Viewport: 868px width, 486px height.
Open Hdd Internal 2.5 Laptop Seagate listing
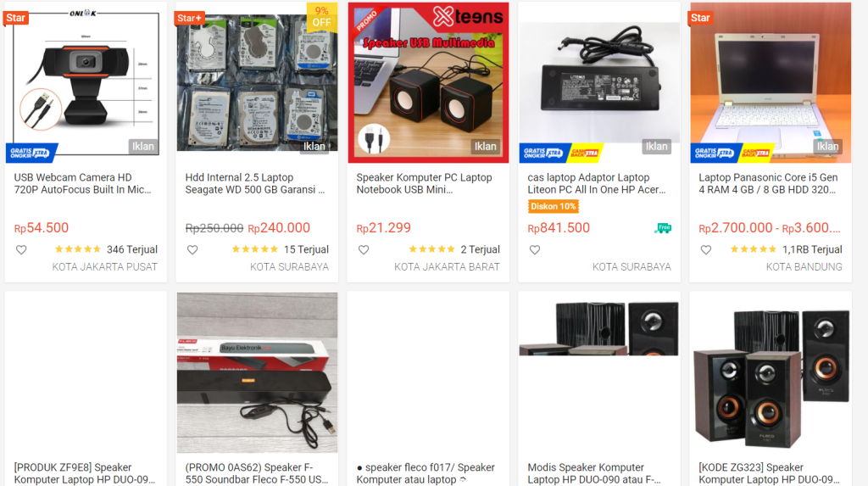(254, 183)
